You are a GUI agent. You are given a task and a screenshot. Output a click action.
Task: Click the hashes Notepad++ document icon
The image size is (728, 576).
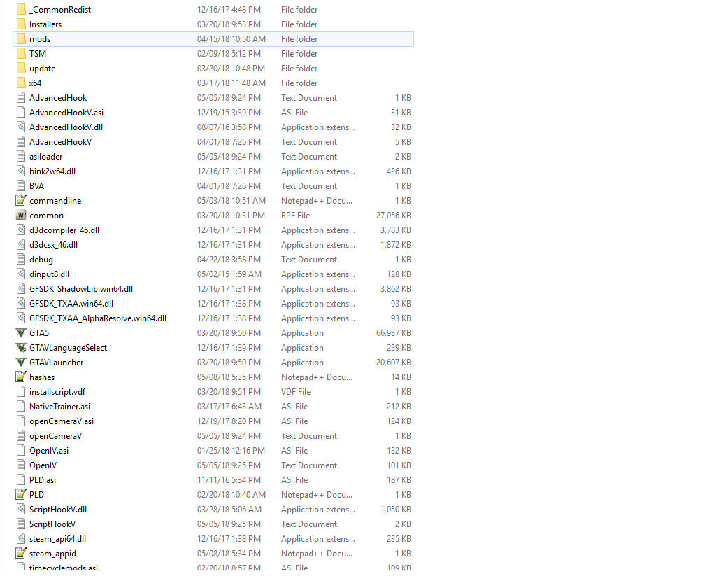pyautogui.click(x=21, y=377)
